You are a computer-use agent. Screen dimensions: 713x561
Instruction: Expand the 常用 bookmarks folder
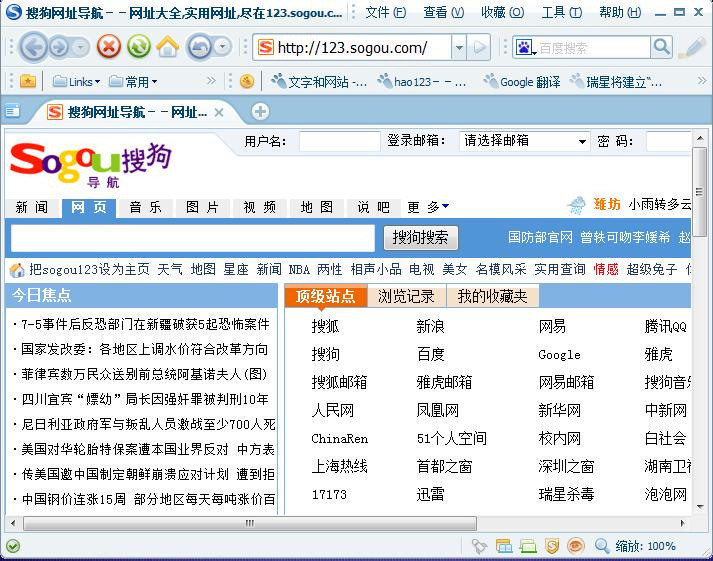pos(133,82)
